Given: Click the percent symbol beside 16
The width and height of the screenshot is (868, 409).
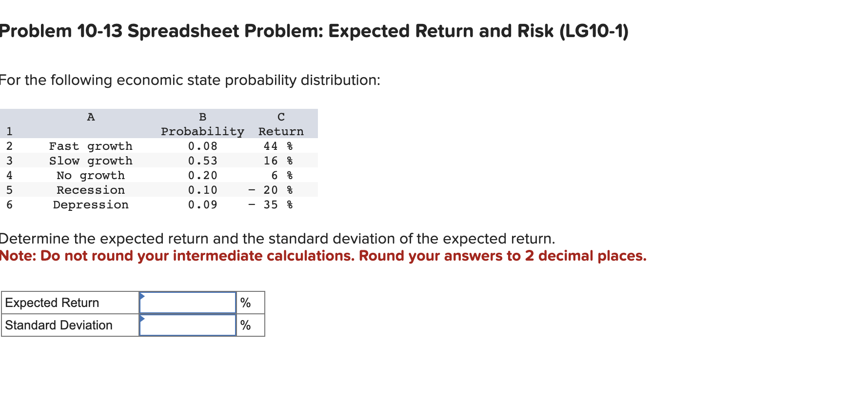Looking at the screenshot, I should [289, 161].
